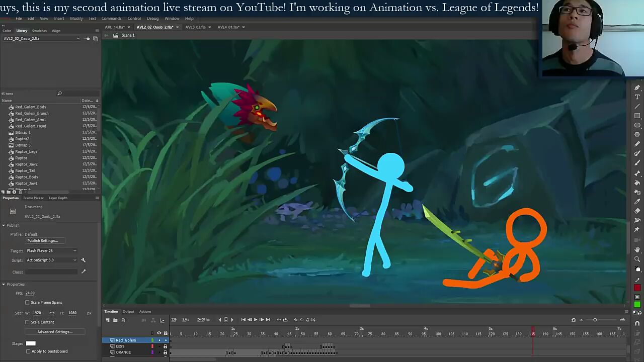Select the Raptor_Legs library item
The height and width of the screenshot is (362, 644).
pyautogui.click(x=26, y=151)
